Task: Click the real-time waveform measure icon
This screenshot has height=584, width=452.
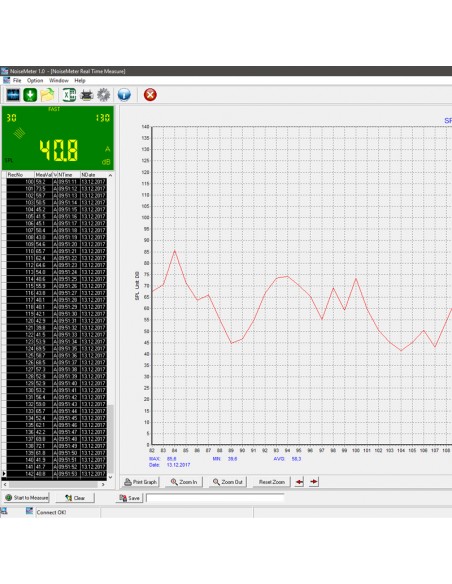Action: click(13, 95)
